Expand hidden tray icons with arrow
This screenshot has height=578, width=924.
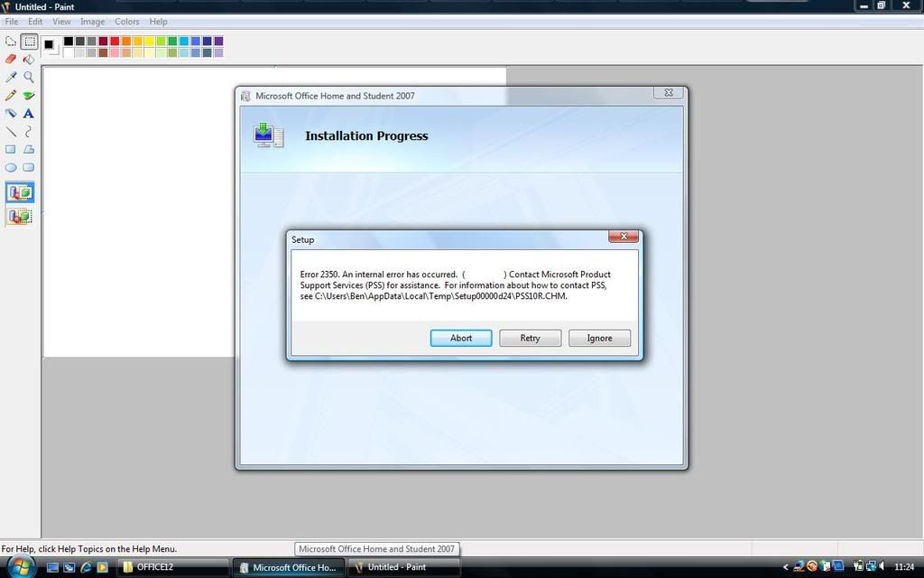pyautogui.click(x=786, y=567)
